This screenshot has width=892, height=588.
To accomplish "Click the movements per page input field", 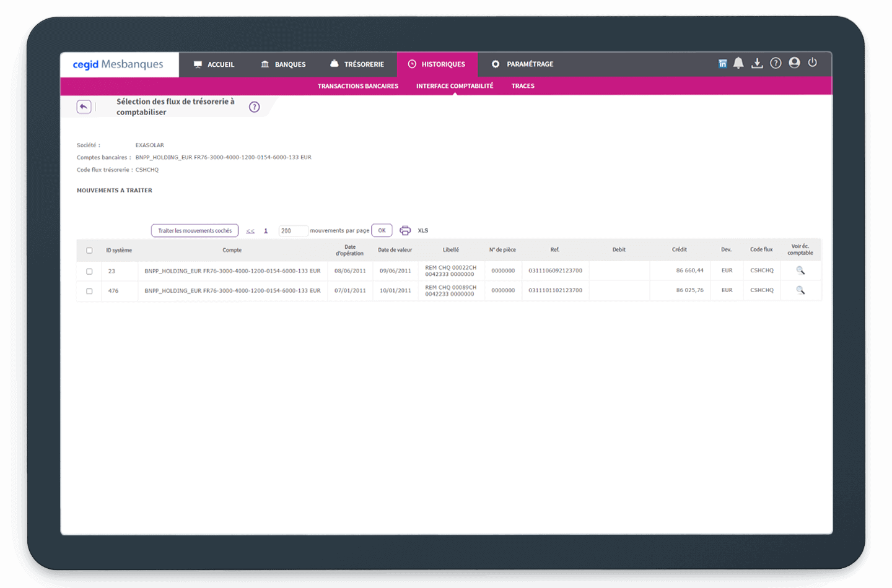I will point(292,231).
